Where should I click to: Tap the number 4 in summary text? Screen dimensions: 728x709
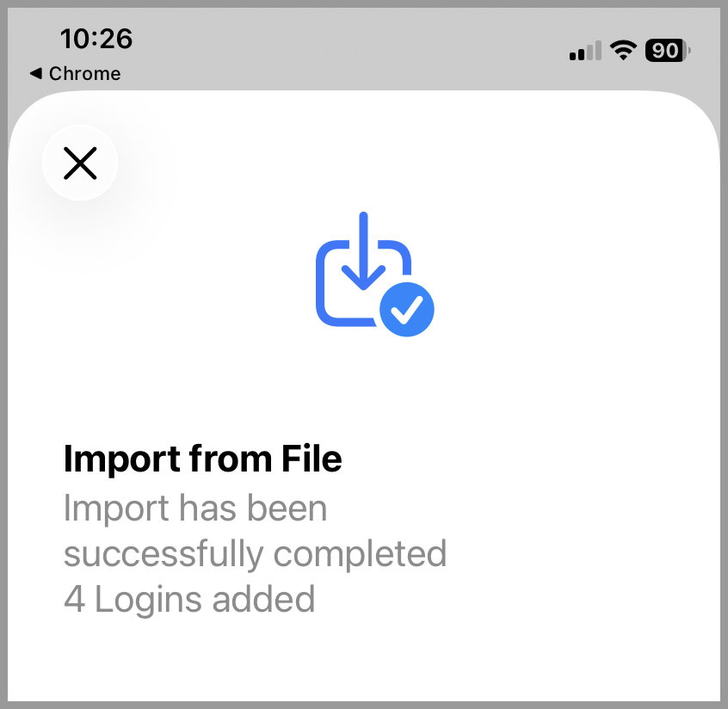pos(74,599)
